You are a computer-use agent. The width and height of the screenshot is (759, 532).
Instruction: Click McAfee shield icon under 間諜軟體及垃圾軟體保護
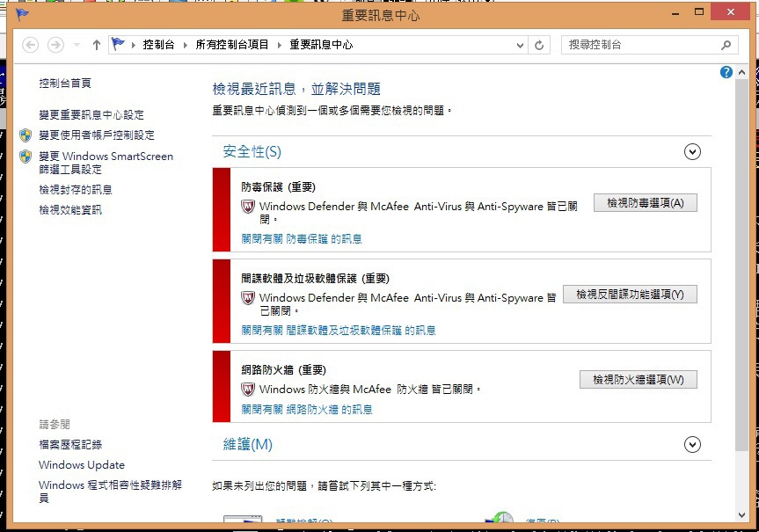248,298
